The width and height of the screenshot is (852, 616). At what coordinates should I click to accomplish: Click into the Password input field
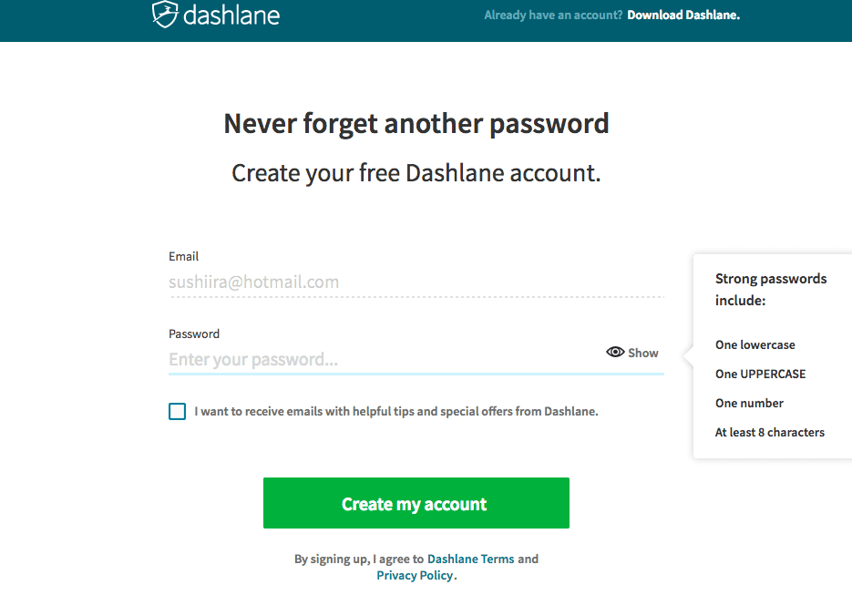pyautogui.click(x=383, y=359)
